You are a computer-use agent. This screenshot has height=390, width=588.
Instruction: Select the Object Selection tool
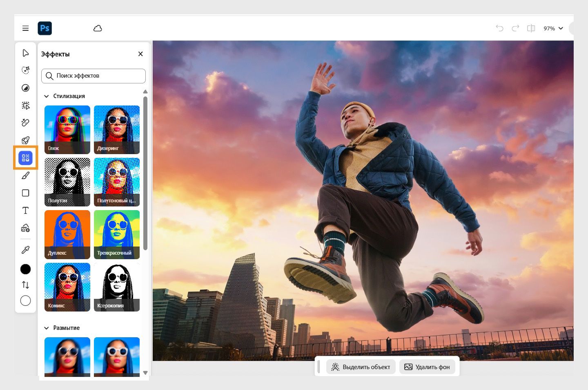(x=25, y=105)
